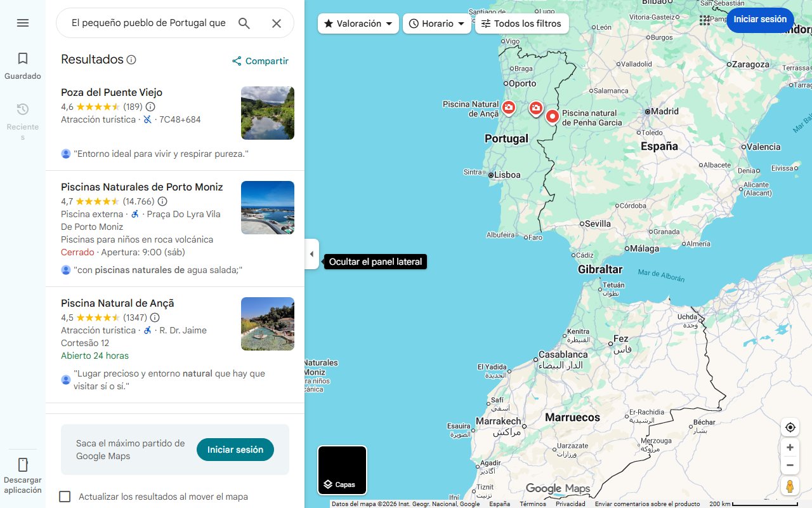
Task: Clear the search field with the X
Action: click(277, 23)
